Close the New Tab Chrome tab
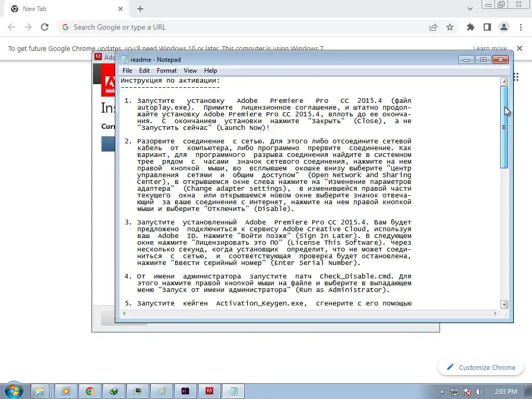The width and height of the screenshot is (532, 399). point(121,9)
